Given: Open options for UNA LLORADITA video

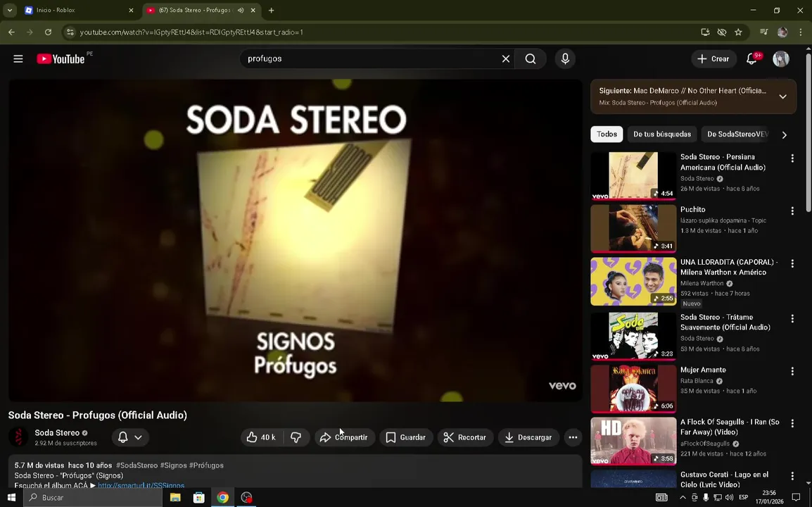Looking at the screenshot, I should 792,263.
